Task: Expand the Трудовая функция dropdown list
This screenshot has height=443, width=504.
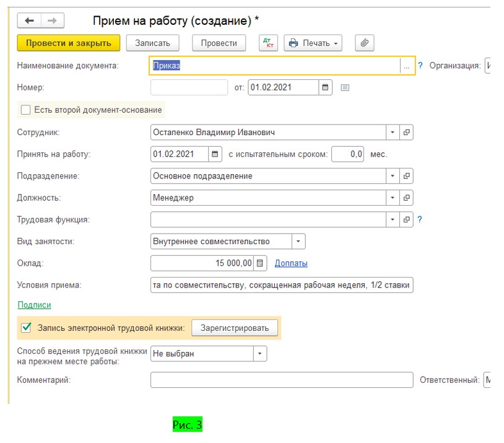Action: coord(393,219)
